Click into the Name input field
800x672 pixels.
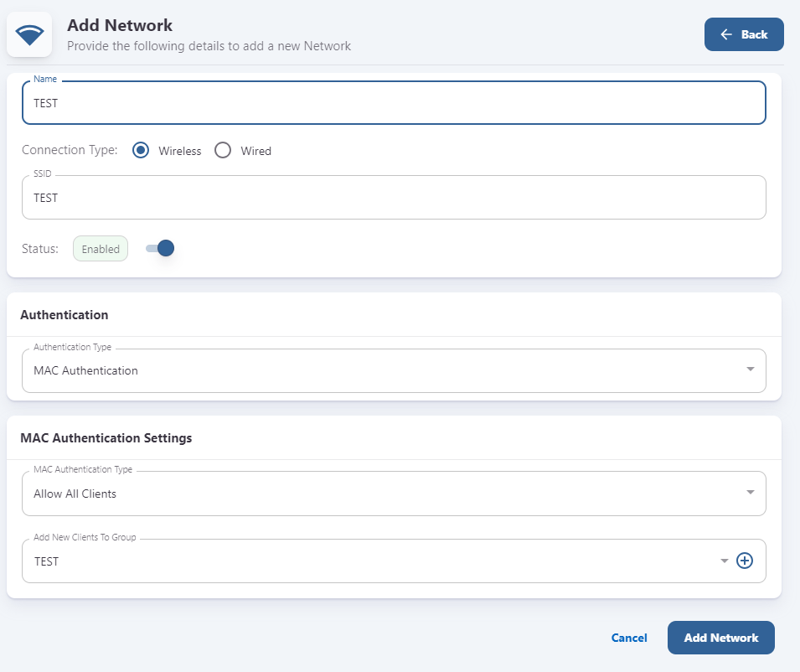[394, 102]
